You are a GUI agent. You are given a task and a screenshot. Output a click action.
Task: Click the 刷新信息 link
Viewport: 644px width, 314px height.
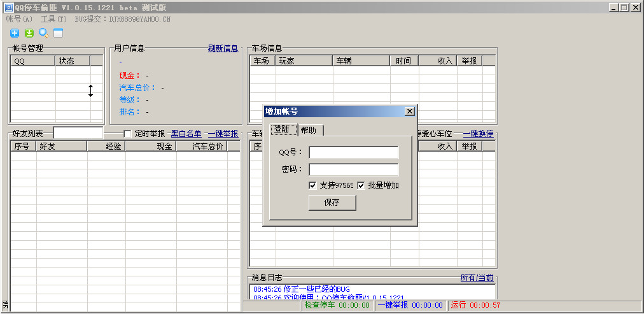coord(223,48)
